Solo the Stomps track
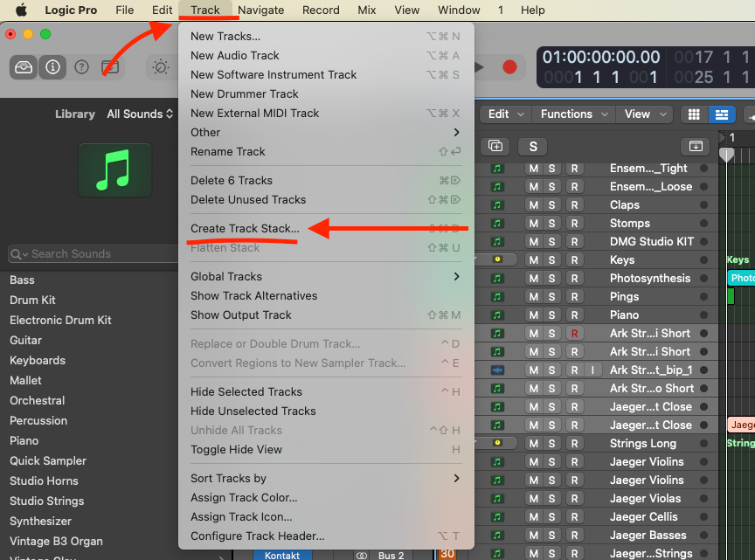This screenshot has height=560, width=755. [551, 223]
